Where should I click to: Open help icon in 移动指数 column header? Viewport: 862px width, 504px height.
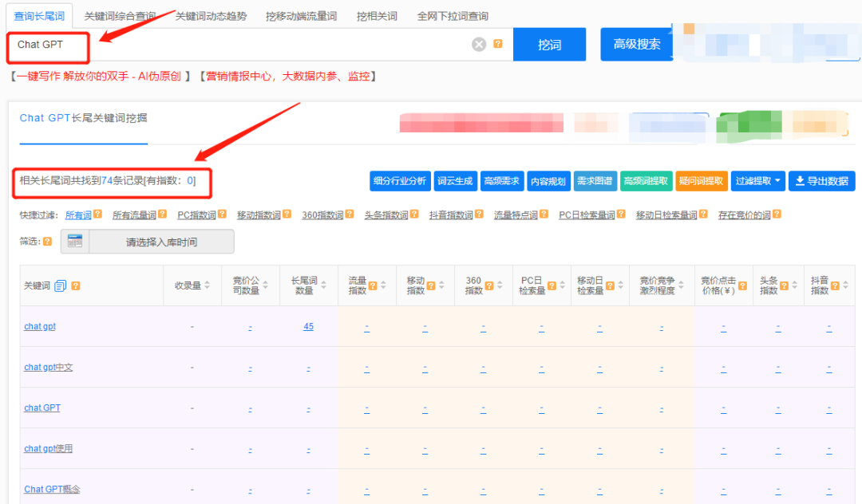[x=431, y=285]
